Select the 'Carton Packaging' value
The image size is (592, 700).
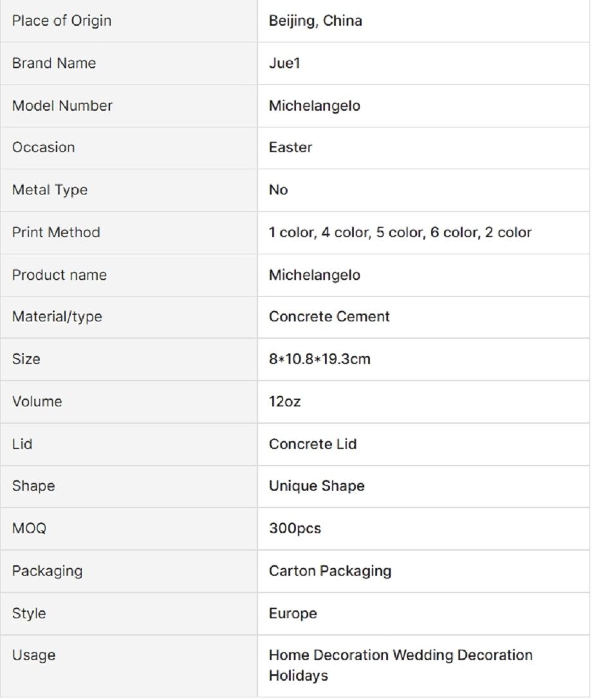pyautogui.click(x=330, y=571)
